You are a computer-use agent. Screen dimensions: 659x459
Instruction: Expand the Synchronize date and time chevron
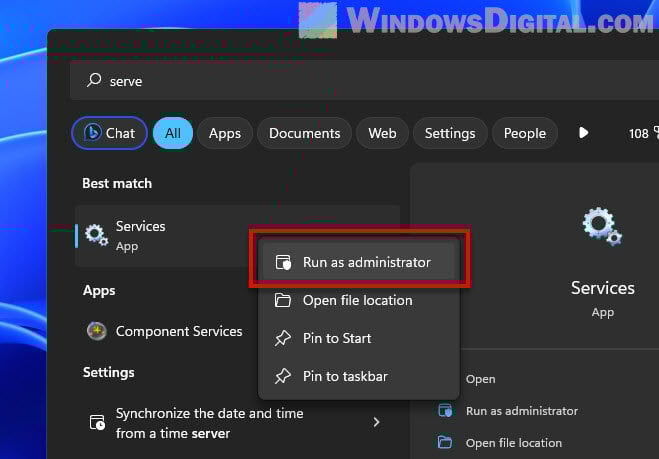pyautogui.click(x=376, y=422)
